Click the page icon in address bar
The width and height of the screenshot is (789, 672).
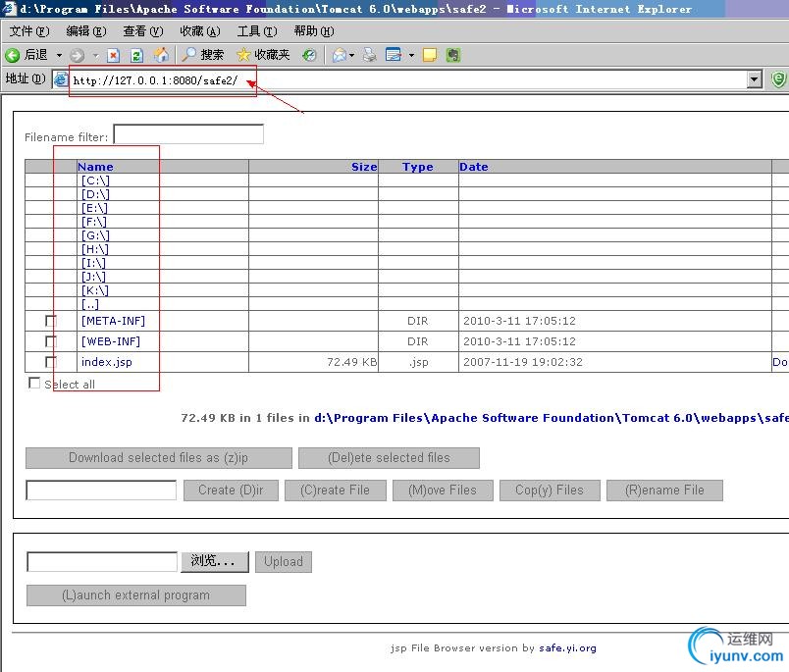tap(61, 79)
